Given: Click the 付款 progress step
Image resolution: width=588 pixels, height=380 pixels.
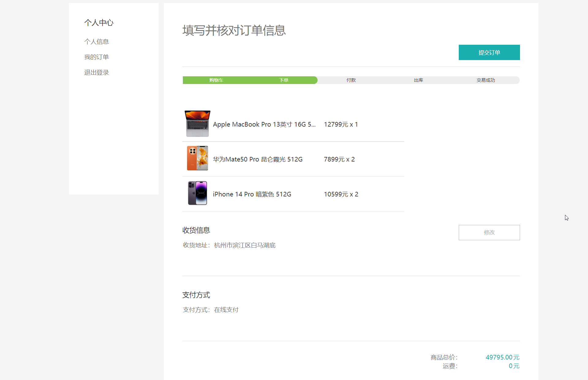Looking at the screenshot, I should 351,80.
